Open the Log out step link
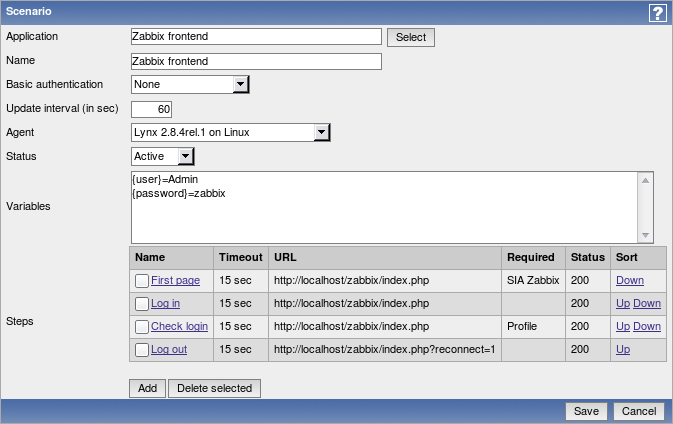 click(x=169, y=349)
